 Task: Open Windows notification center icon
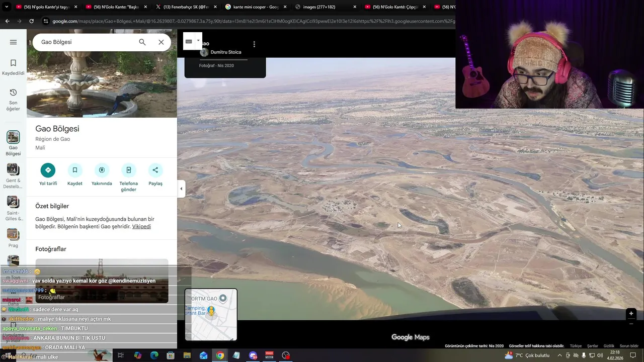pos(633,355)
